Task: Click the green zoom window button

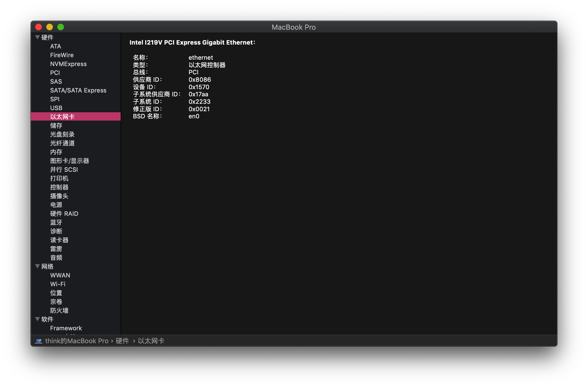Action: (x=61, y=27)
